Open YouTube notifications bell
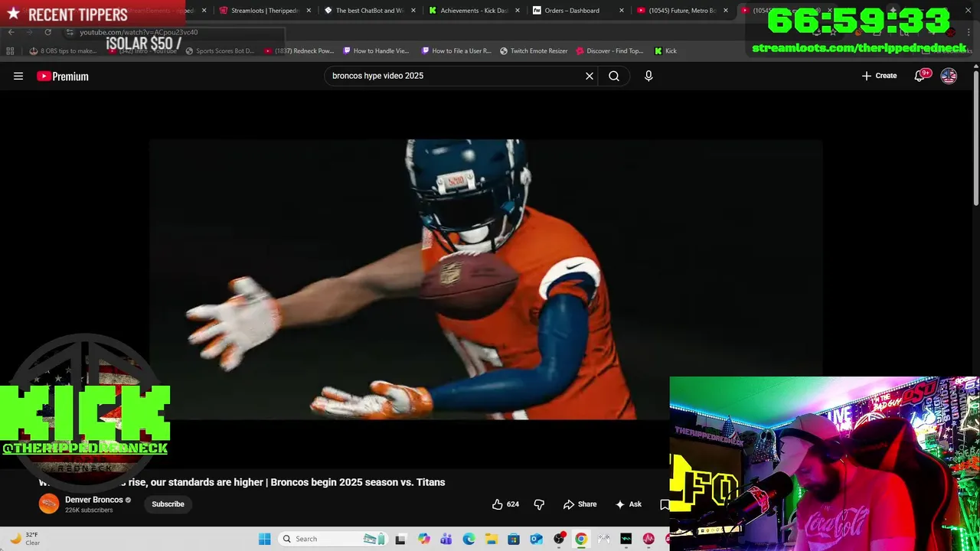 click(x=920, y=76)
